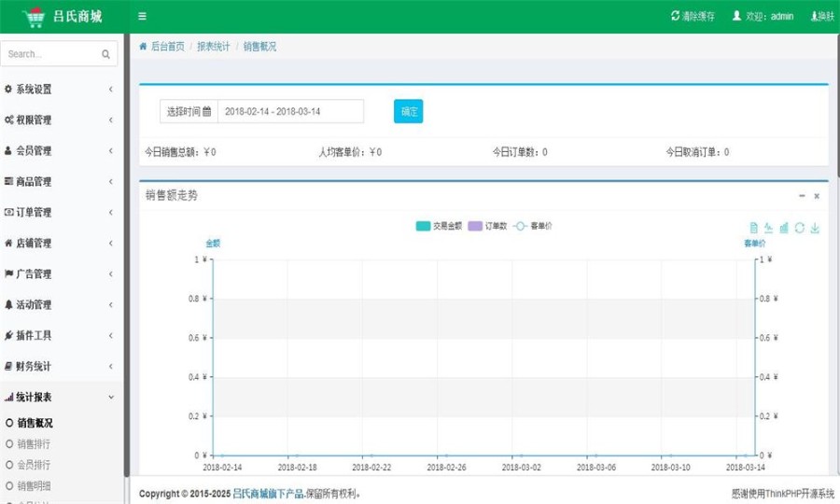Click the search magnifier icon in sidebar

(x=105, y=54)
